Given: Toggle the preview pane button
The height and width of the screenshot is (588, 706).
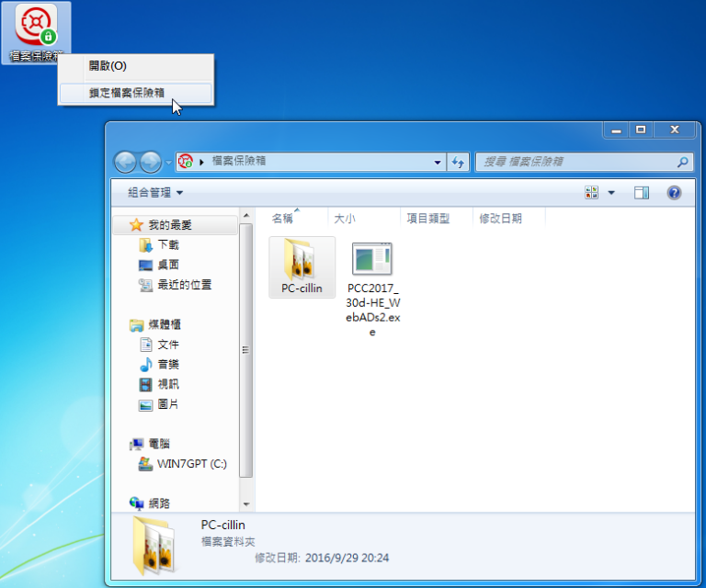Looking at the screenshot, I should coord(641,193).
